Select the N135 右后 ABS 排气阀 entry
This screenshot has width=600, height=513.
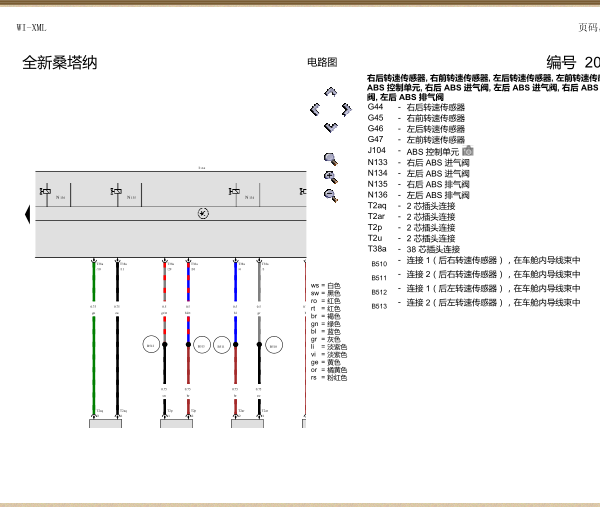click(x=419, y=184)
